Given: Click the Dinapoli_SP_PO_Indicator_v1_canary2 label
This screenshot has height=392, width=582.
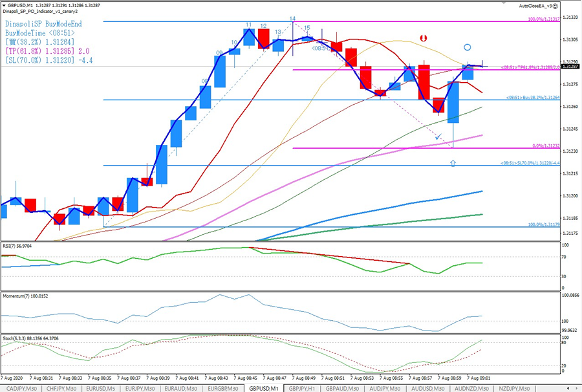Looking at the screenshot, I should 40,12.
